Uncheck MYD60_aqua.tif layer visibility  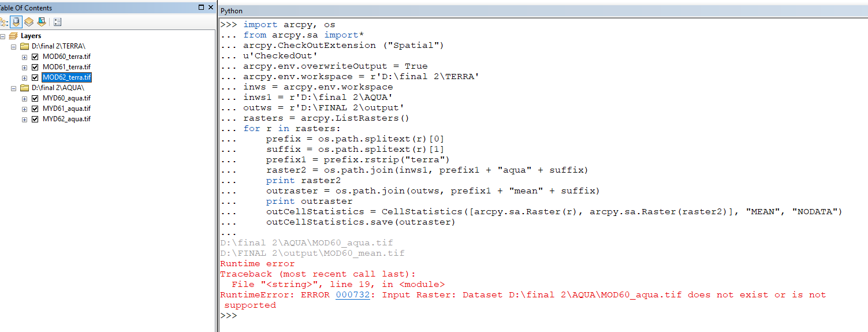35,98
